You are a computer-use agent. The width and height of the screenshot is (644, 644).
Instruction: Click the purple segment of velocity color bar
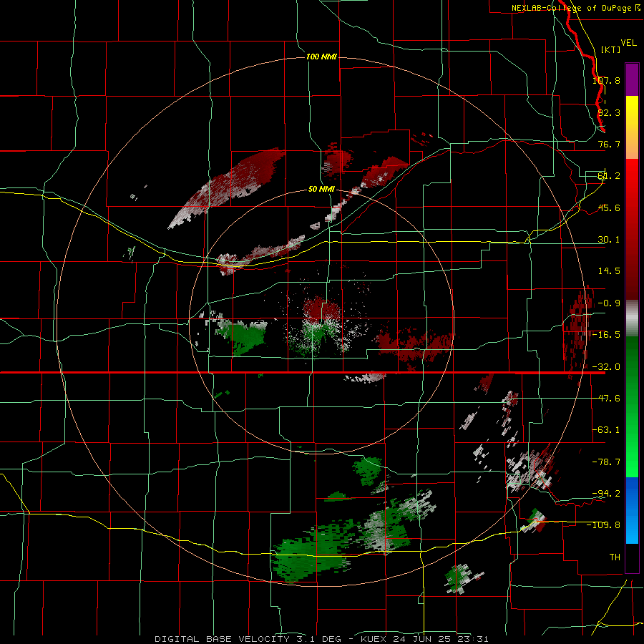632,79
